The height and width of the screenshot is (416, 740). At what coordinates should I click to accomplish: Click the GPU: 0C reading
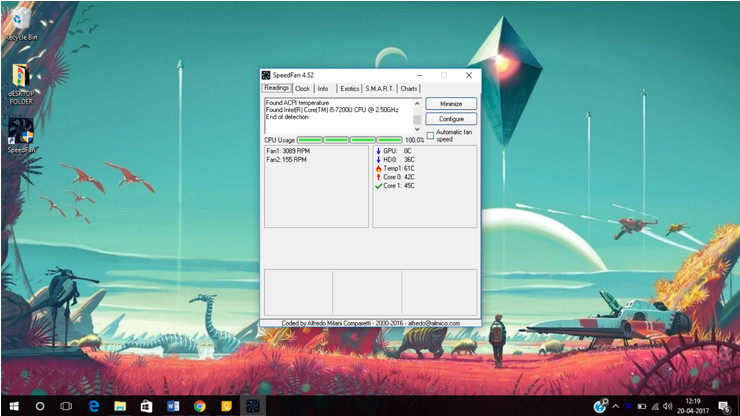(x=397, y=151)
